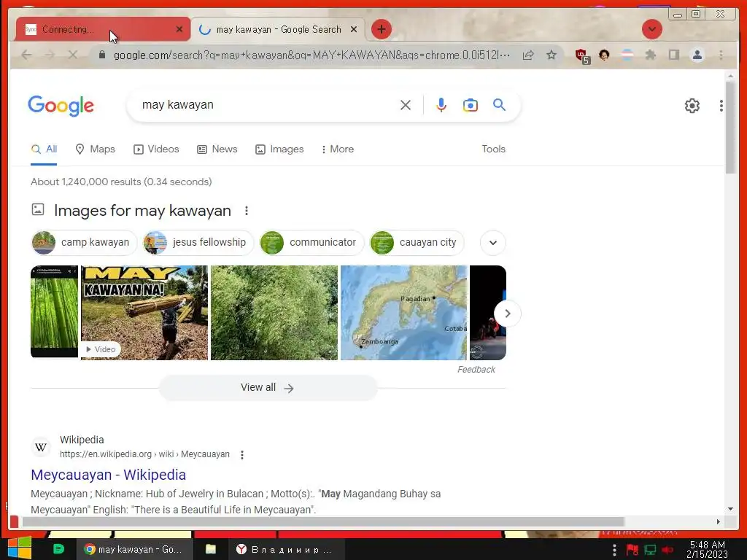Open the Chrome profile avatar
Screen dimensions: 747x560
(x=697, y=55)
